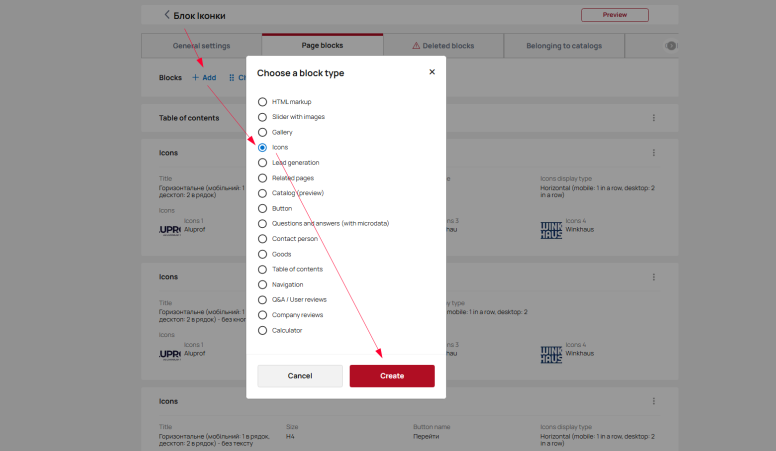Open the Preview button
This screenshot has height=451, width=776.
coord(615,15)
